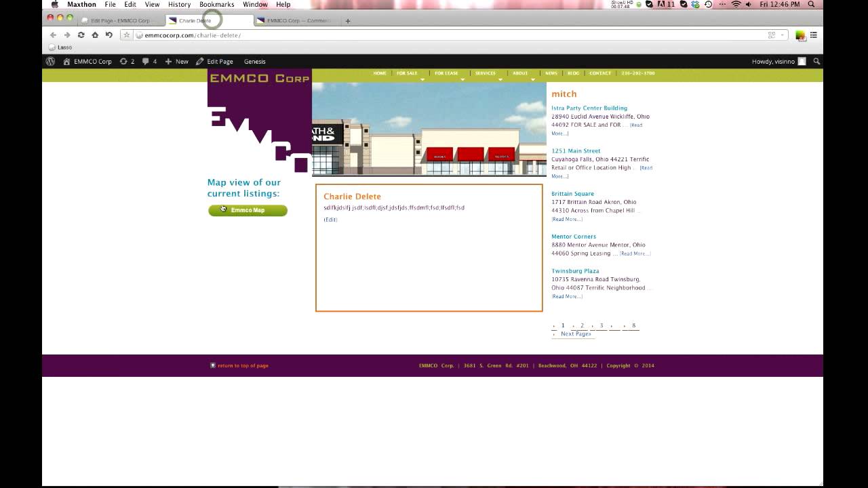The width and height of the screenshot is (868, 488).
Task: Click the BLOG nav link
Action: pyautogui.click(x=574, y=73)
